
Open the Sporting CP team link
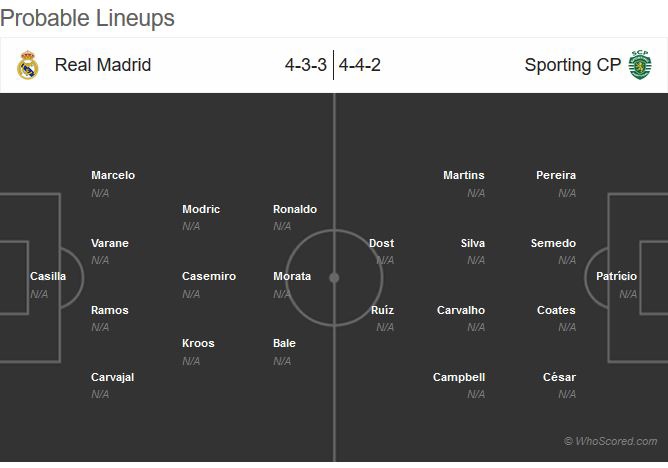point(572,65)
